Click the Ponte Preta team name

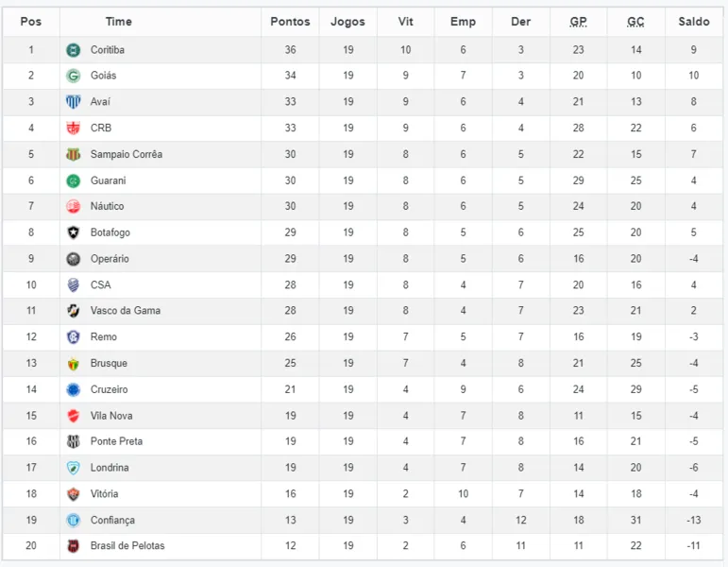[116, 441]
